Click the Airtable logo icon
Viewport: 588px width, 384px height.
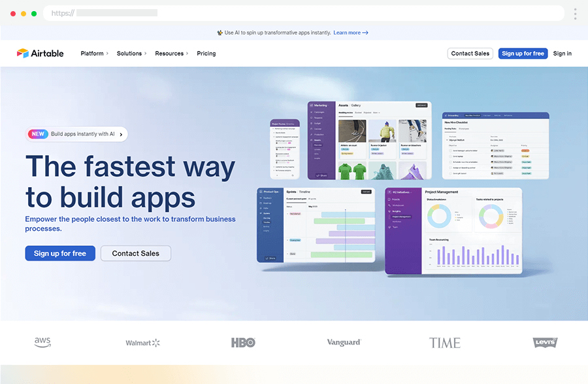click(22, 54)
